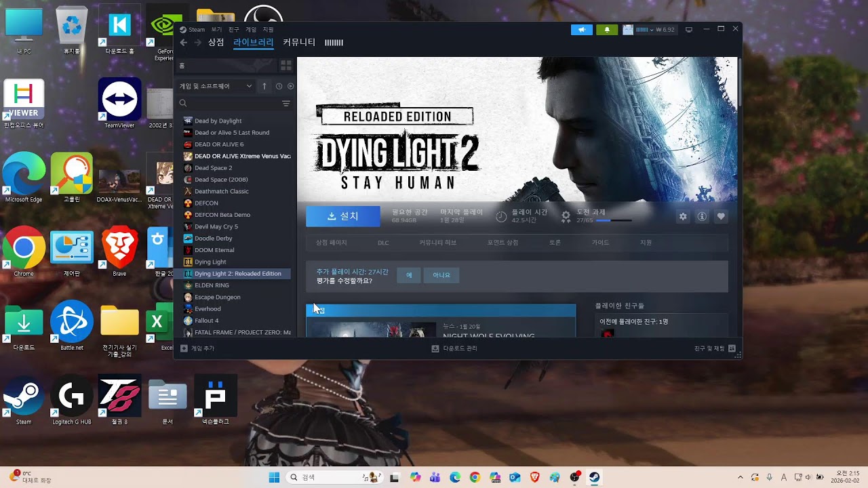Go to the 상점 (Store) tab

coord(216,42)
